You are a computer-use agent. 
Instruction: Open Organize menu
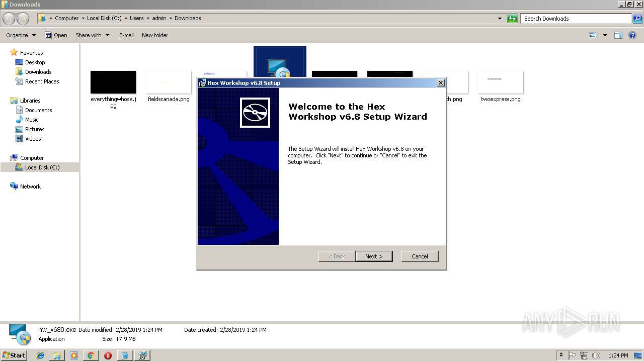(x=21, y=35)
